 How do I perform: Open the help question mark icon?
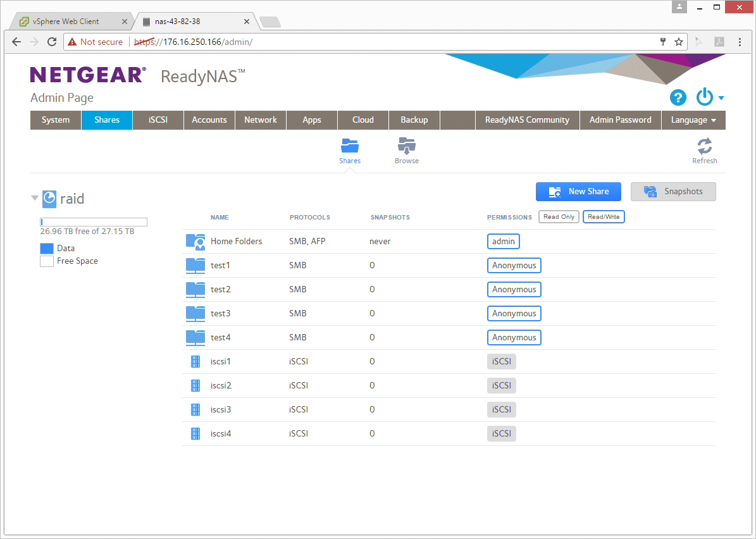pos(678,97)
